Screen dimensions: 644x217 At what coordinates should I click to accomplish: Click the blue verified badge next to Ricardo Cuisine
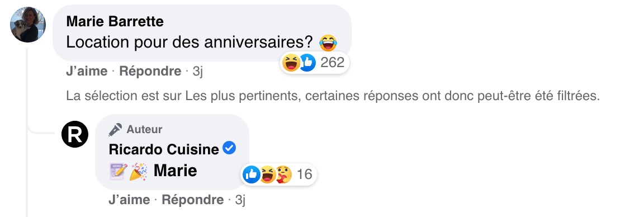[229, 148]
